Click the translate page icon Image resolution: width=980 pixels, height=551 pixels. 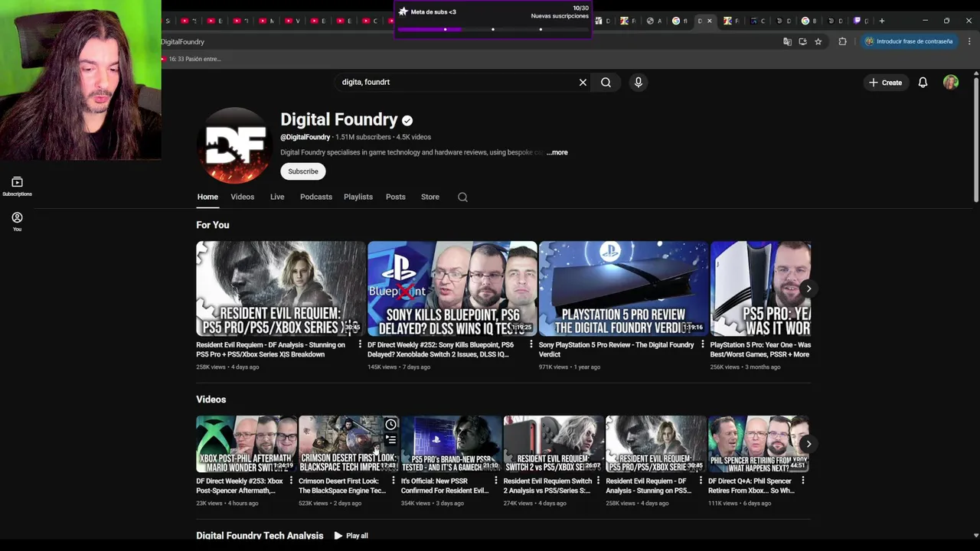point(787,41)
